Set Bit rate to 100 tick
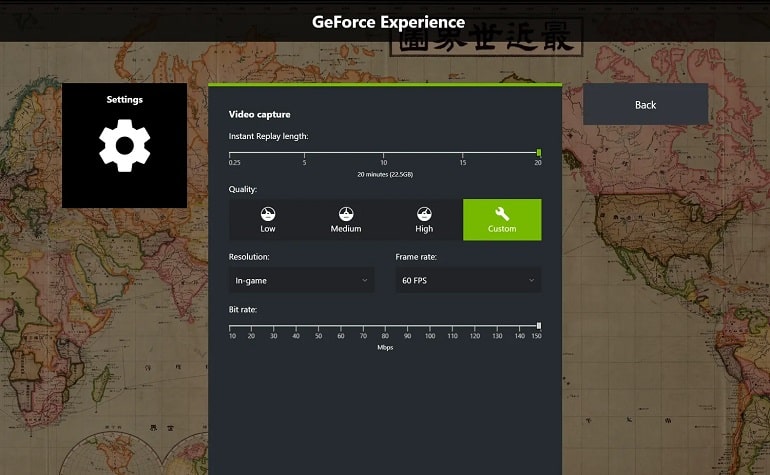770x475 pixels. coord(430,326)
